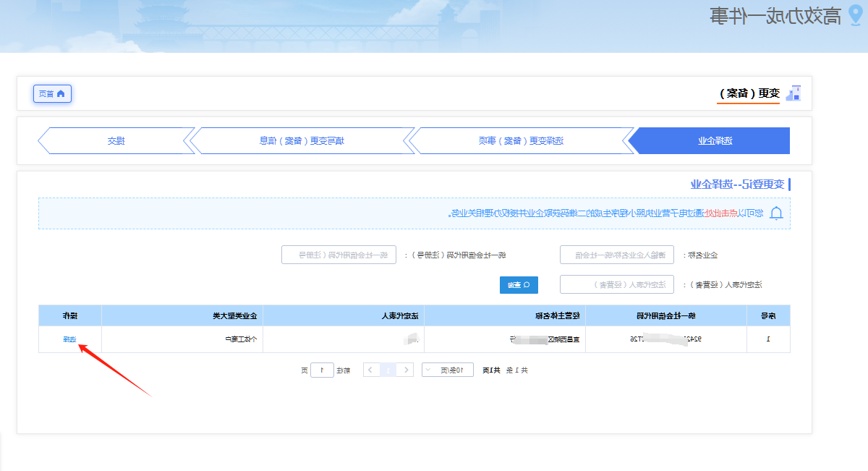Click the 统一社会信用代码 column header
The height and width of the screenshot is (471, 868).
pyautogui.click(x=666, y=316)
